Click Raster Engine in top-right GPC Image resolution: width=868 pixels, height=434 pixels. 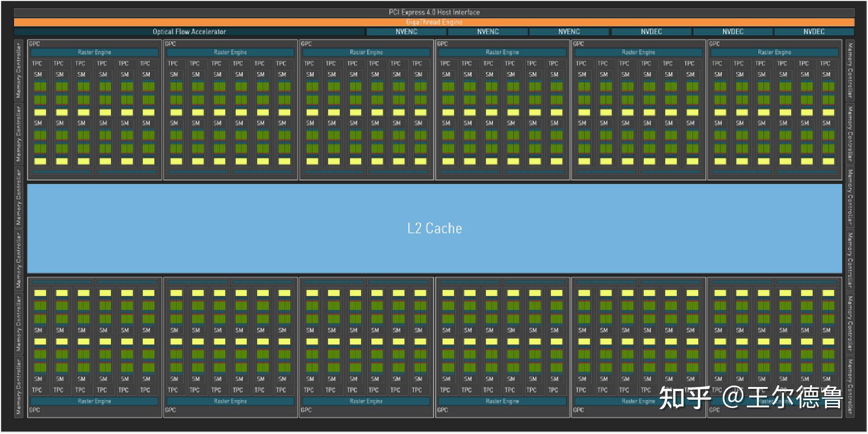tap(774, 52)
